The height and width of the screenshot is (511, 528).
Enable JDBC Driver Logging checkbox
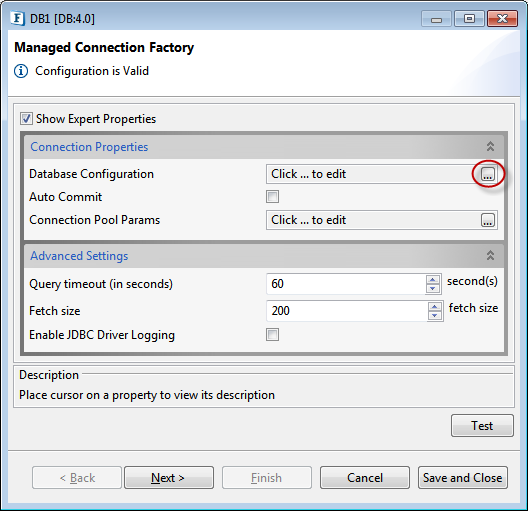click(x=272, y=335)
